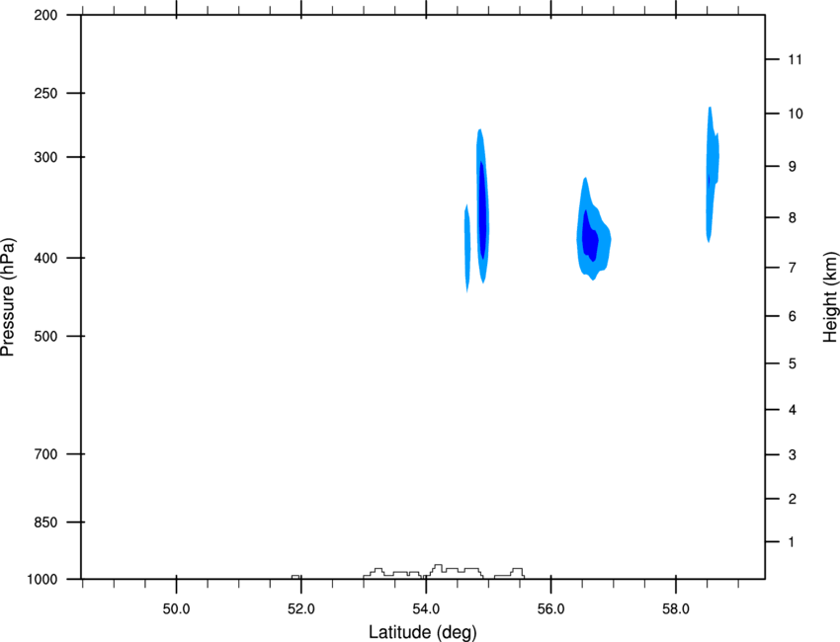Viewport: 840px width, 642px height.
Task: Click the 300 pressure axis label
Action: tap(45, 157)
